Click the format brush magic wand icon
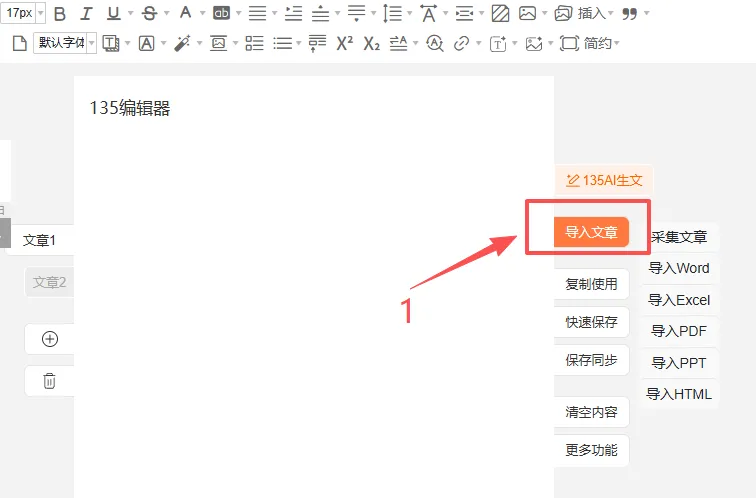 pyautogui.click(x=182, y=43)
